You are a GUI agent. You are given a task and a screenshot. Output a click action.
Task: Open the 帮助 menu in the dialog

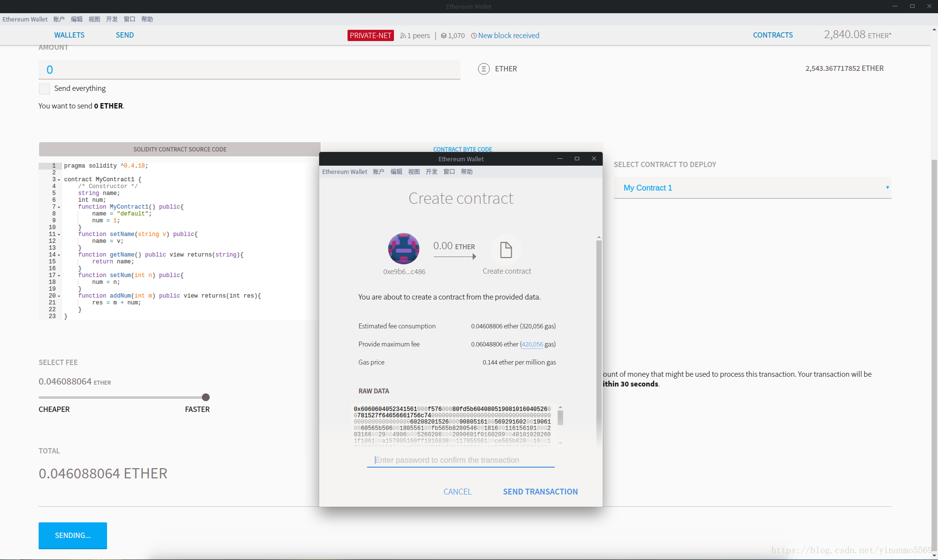(x=467, y=172)
